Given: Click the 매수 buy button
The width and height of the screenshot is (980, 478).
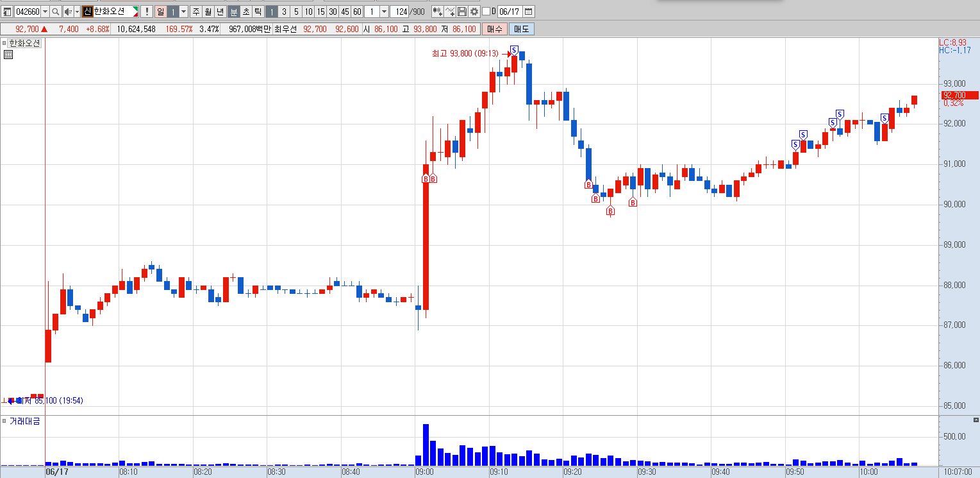Looking at the screenshot, I should point(495,29).
